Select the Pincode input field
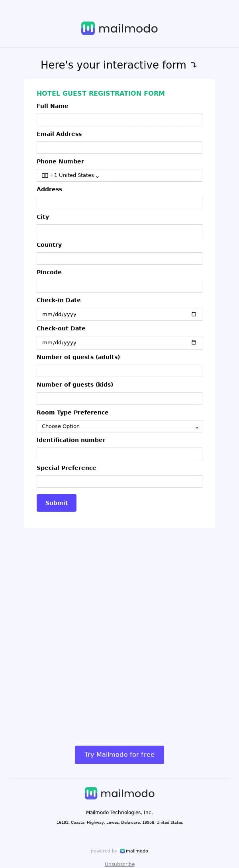239x868 pixels. tap(119, 286)
